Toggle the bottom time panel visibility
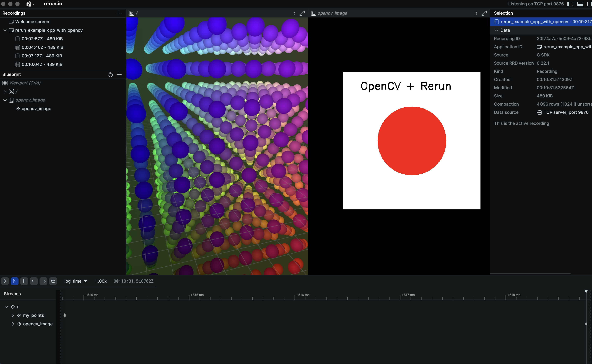 [580, 4]
